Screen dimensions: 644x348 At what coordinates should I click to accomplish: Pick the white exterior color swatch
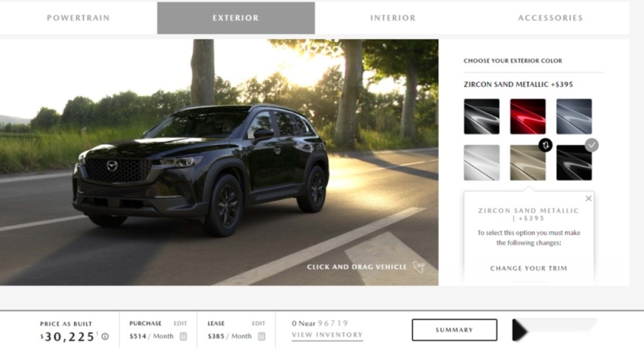(481, 162)
